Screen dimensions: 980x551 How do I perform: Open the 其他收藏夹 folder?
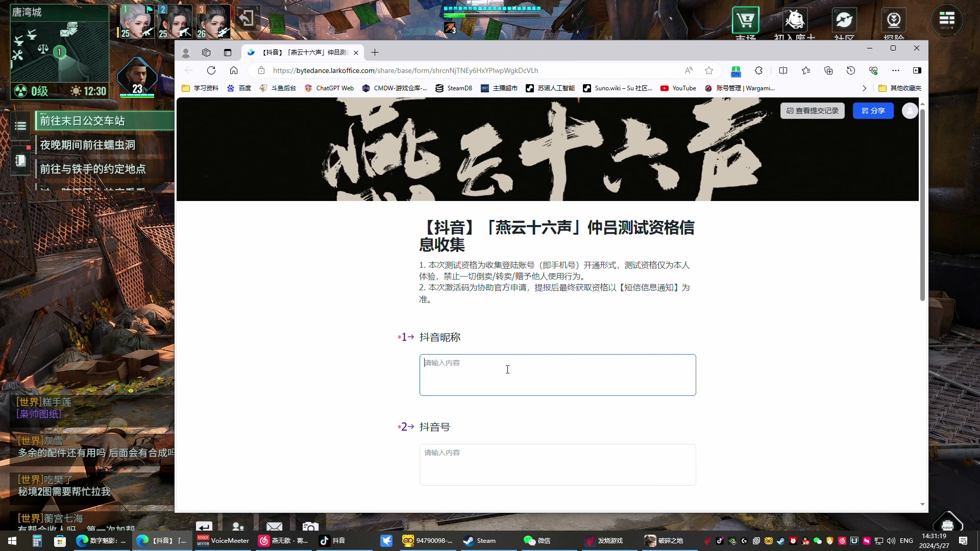pos(900,88)
